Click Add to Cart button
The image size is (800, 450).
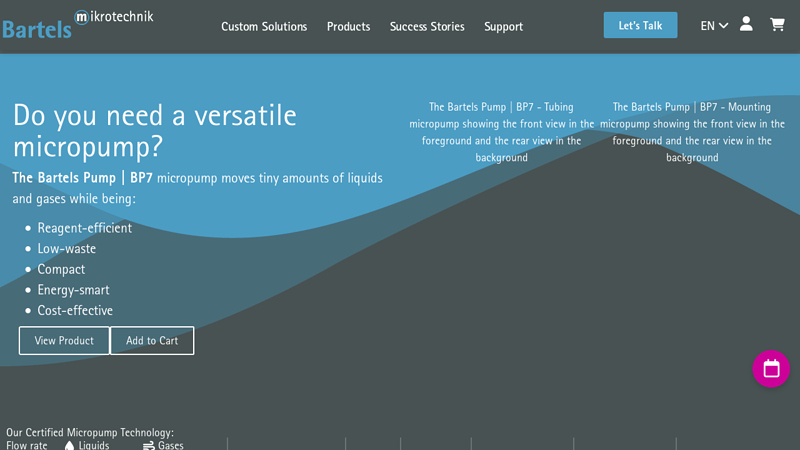pos(152,341)
